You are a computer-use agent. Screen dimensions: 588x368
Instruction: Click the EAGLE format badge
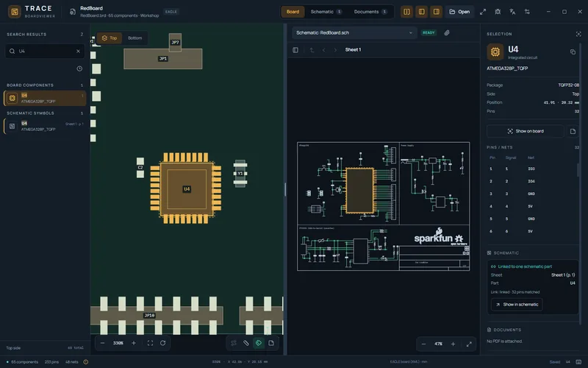pos(171,12)
